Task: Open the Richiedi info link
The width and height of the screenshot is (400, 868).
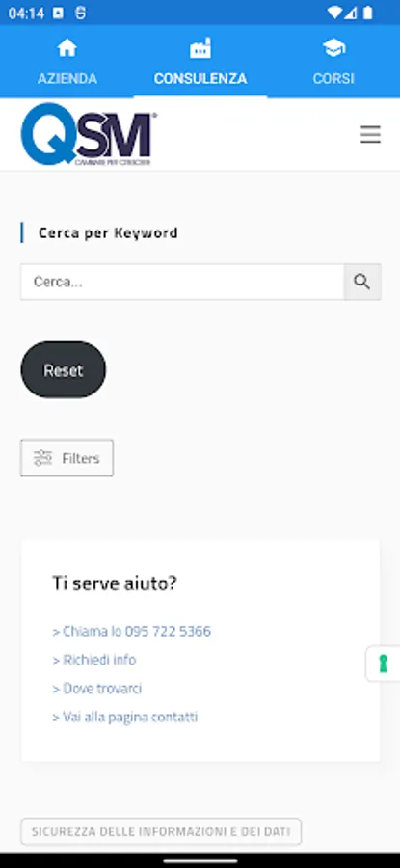Action: tap(94, 660)
